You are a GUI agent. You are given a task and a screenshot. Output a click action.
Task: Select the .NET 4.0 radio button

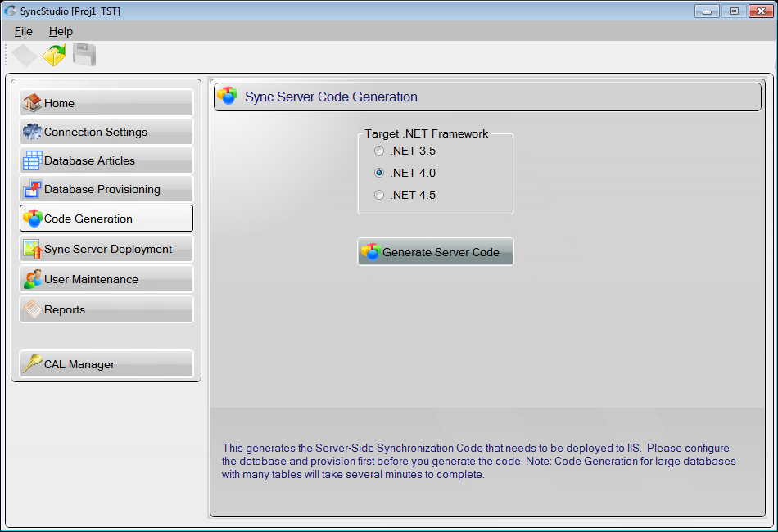click(379, 173)
